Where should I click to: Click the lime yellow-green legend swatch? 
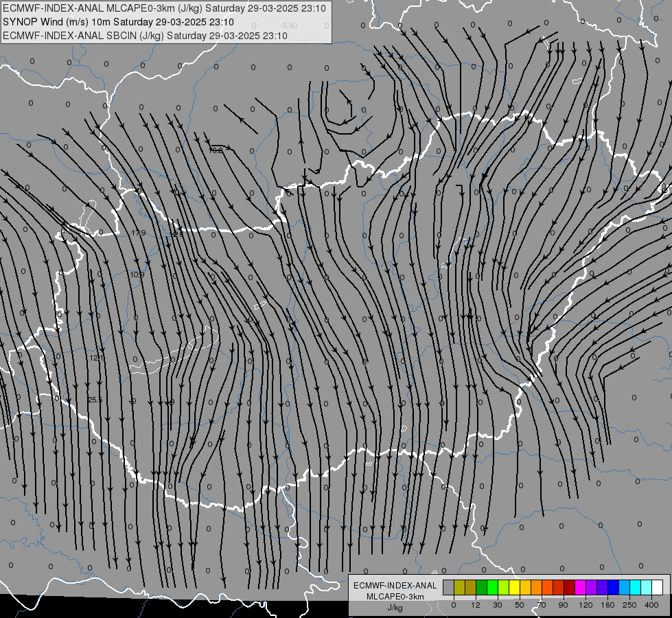click(x=504, y=587)
